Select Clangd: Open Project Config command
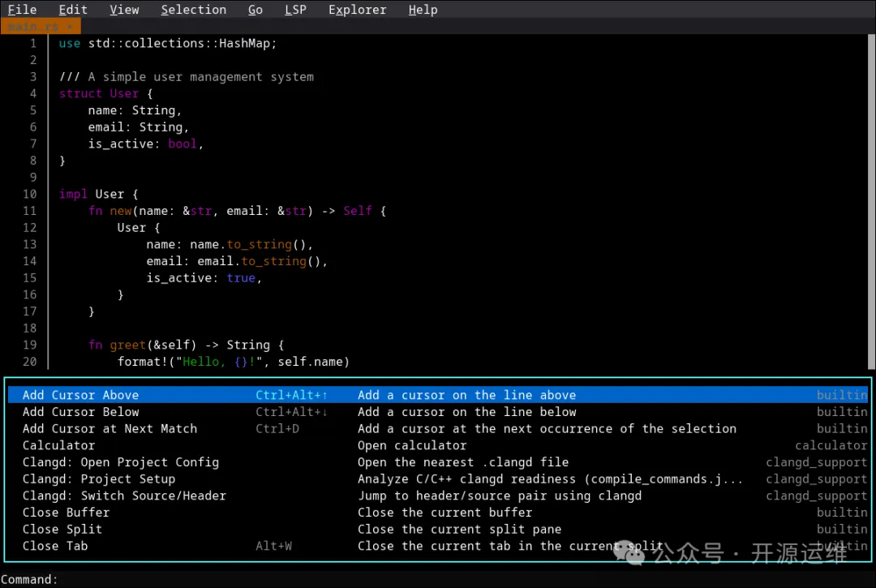This screenshot has height=588, width=876. point(120,462)
